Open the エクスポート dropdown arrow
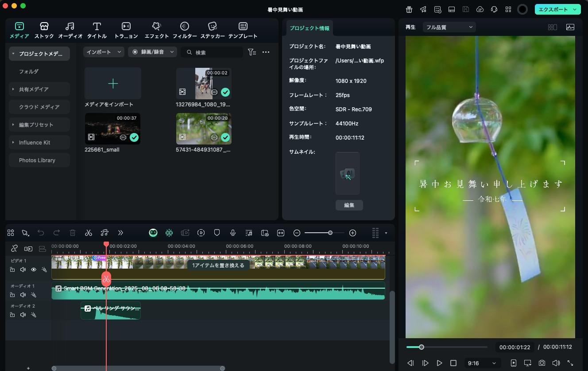The image size is (588, 371). [x=575, y=9]
